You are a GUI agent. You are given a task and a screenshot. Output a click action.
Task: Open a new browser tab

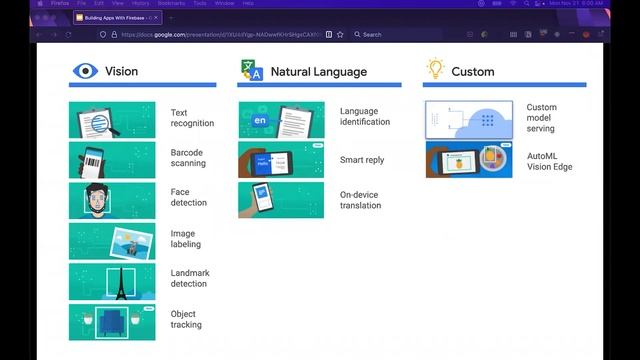171,18
